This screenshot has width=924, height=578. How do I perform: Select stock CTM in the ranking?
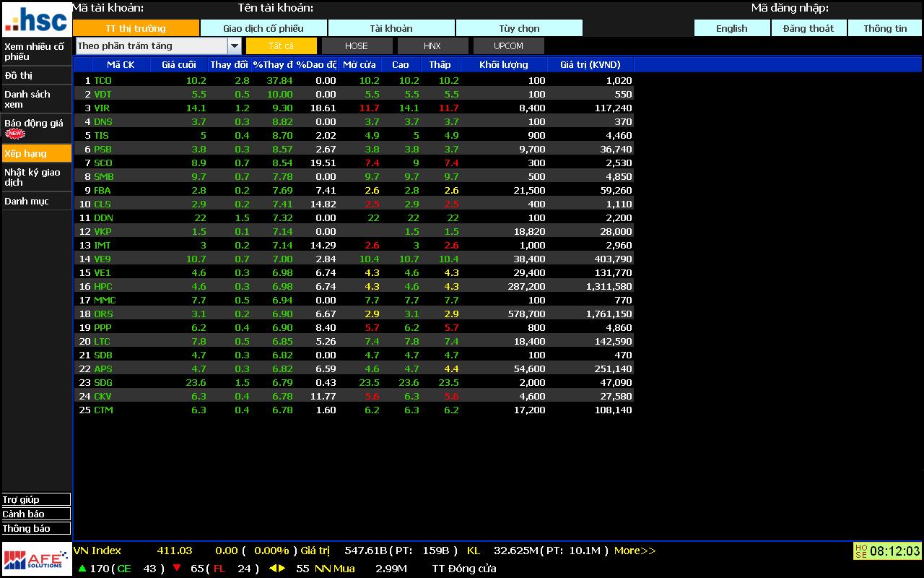[x=103, y=410]
